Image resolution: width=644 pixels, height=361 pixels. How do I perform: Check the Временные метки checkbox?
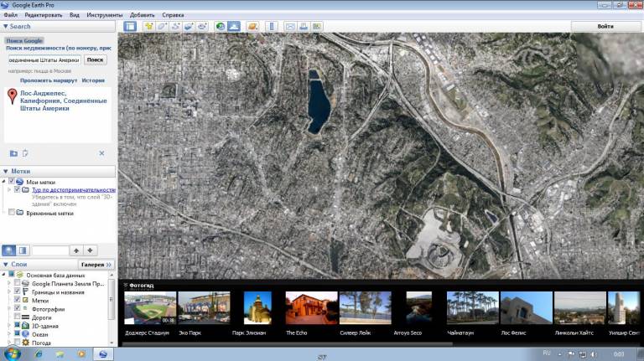[12, 213]
